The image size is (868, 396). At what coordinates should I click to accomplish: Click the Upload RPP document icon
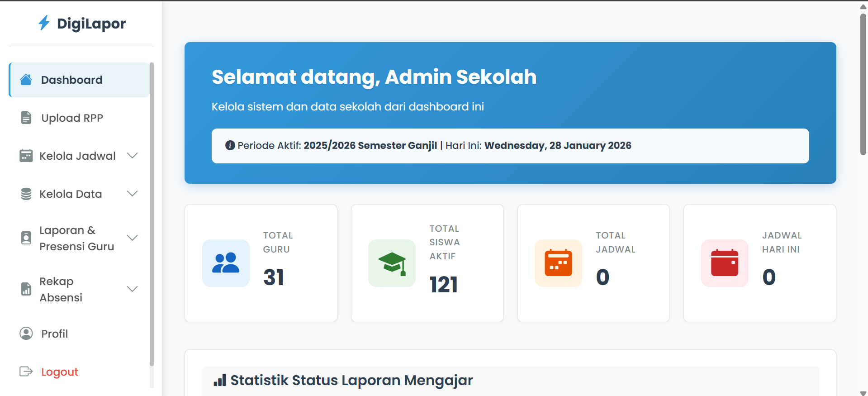(26, 118)
